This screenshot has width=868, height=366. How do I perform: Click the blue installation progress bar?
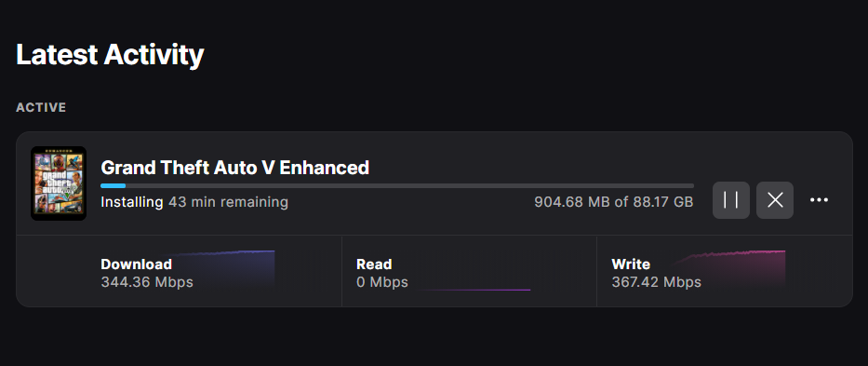pyautogui.click(x=397, y=185)
